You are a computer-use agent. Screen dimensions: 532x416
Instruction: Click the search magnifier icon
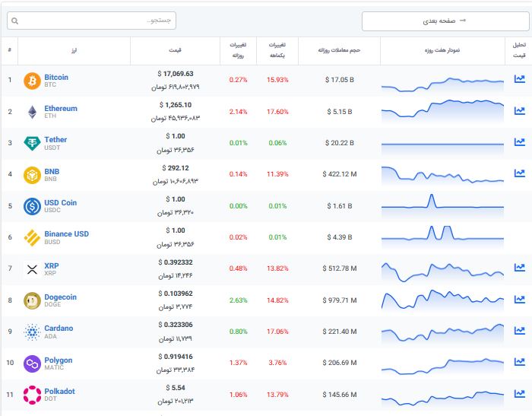(15, 21)
